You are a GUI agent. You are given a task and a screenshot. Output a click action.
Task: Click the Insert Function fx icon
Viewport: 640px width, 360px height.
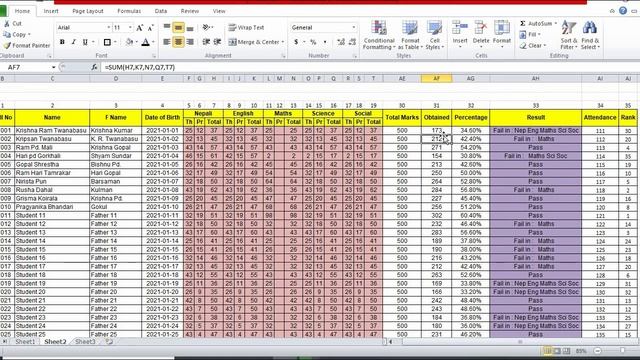point(94,67)
